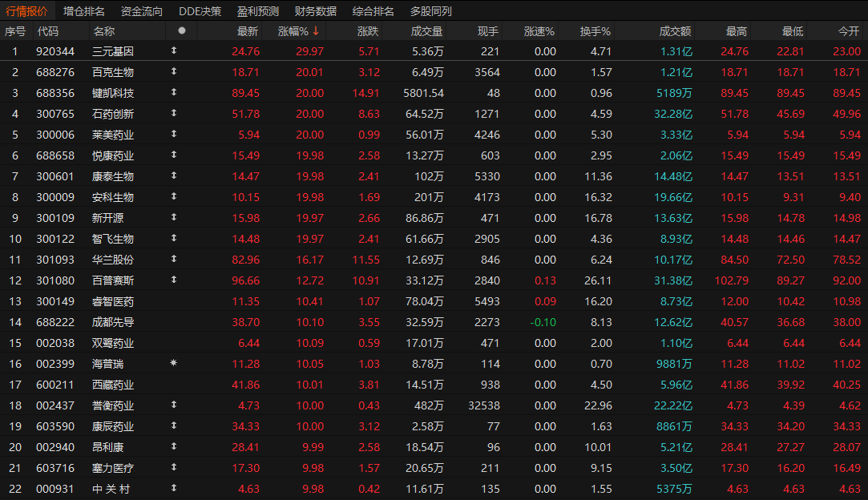Select the 智飞生物 stock name
The image size is (868, 500).
tap(113, 240)
